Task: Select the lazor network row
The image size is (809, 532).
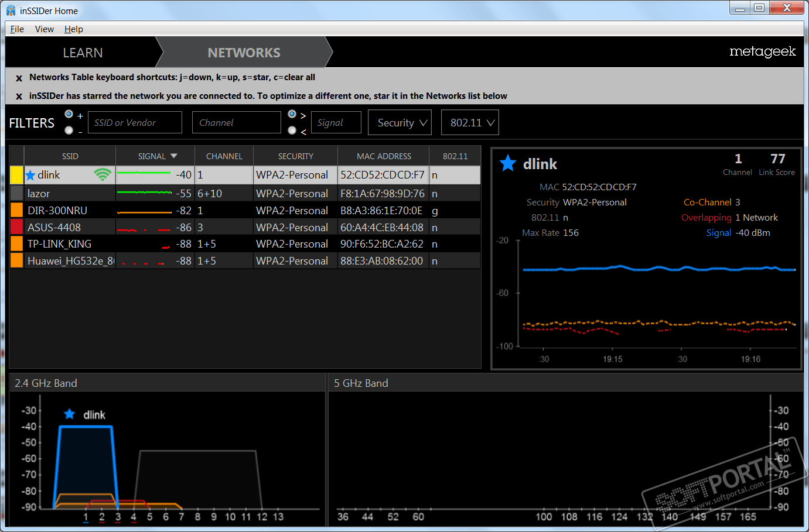Action: tap(245, 193)
